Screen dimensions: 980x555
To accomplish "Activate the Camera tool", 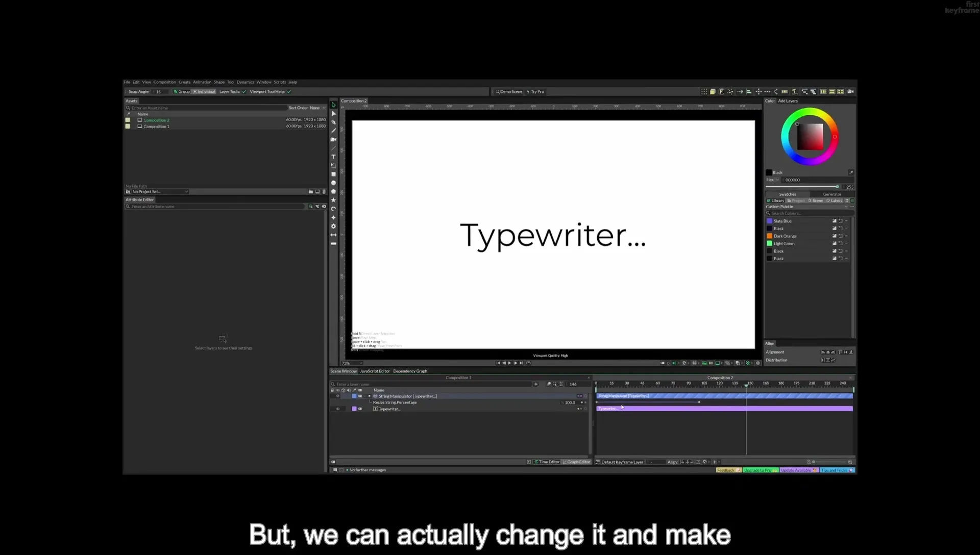I will pos(333,139).
